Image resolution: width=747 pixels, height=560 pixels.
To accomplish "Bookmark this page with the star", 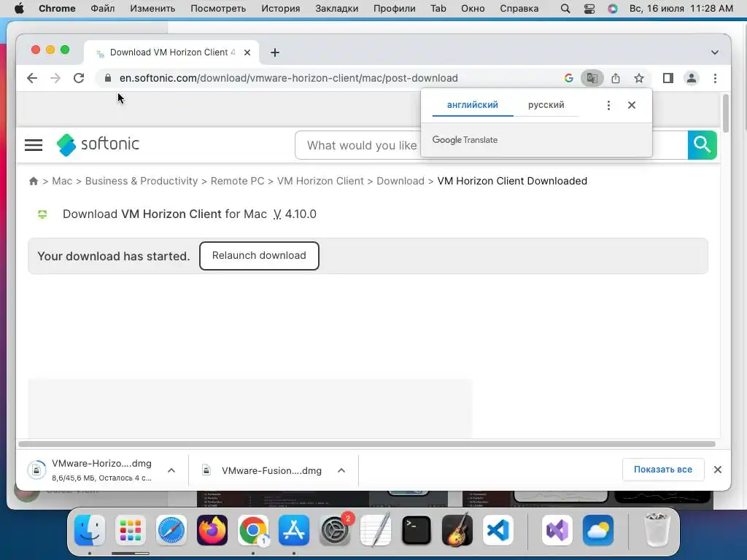I will tap(639, 78).
